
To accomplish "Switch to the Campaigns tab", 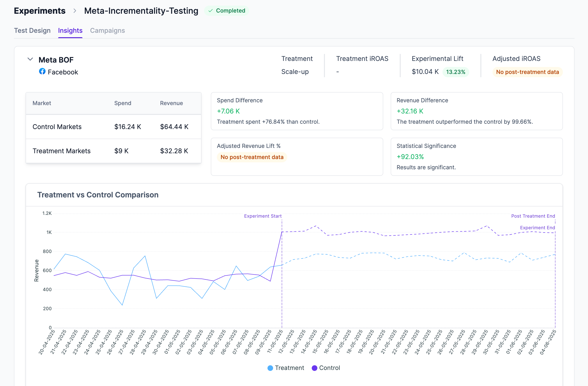I will click(107, 30).
